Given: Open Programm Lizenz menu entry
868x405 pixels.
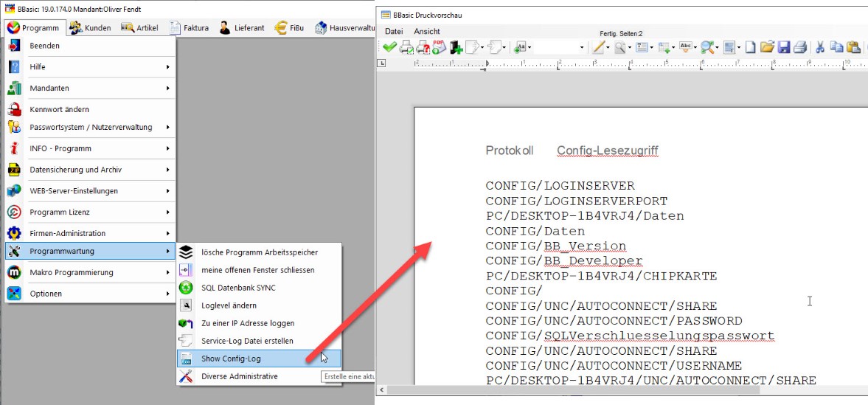Looking at the screenshot, I should point(91,212).
